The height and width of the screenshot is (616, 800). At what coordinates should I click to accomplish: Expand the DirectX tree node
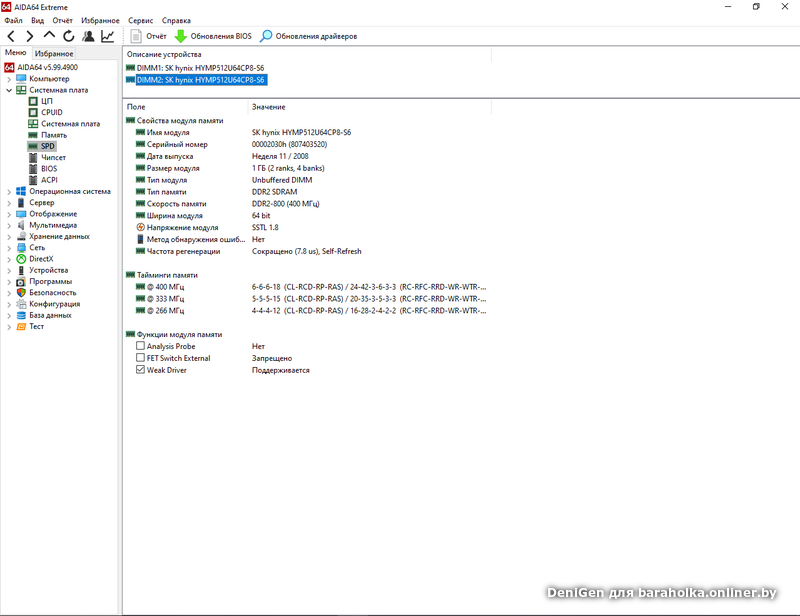9,259
